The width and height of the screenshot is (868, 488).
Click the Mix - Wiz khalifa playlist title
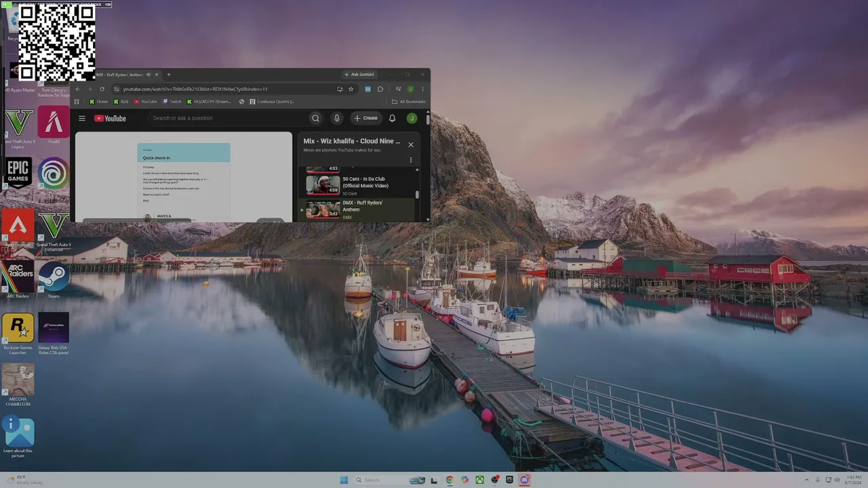click(x=352, y=141)
